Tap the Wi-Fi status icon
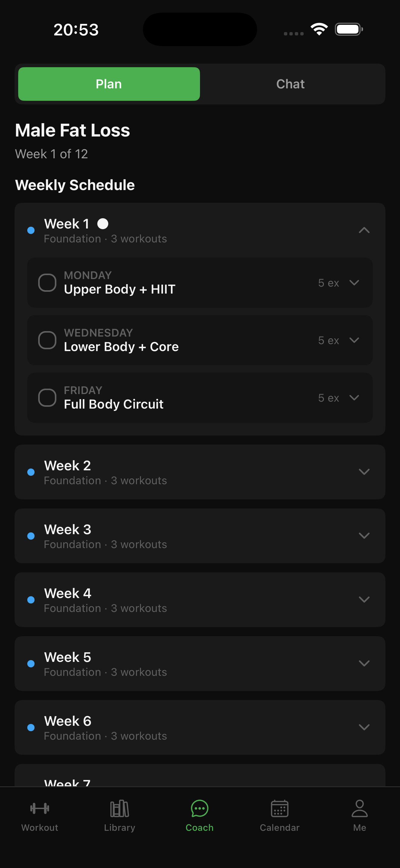The image size is (400, 868). click(x=319, y=29)
